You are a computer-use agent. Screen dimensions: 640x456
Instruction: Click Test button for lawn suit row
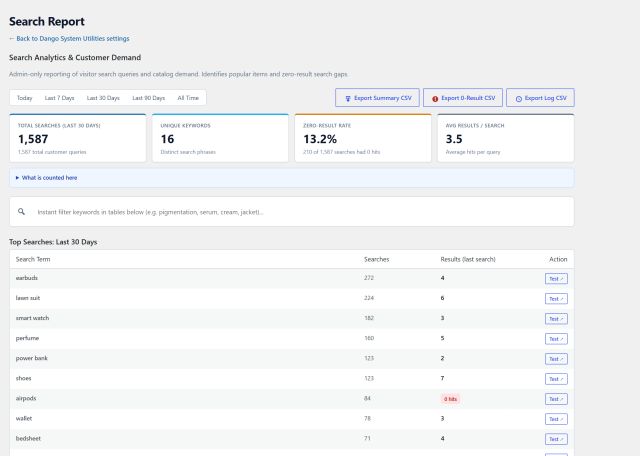coord(556,299)
